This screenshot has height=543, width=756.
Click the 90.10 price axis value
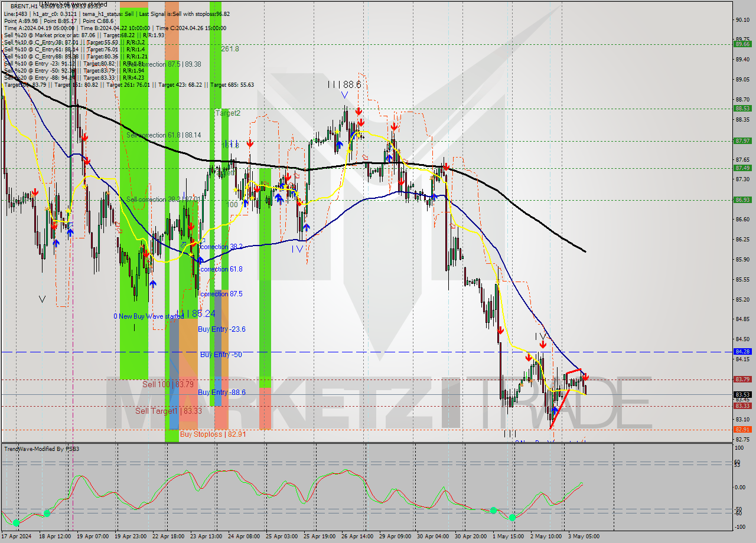(742, 20)
